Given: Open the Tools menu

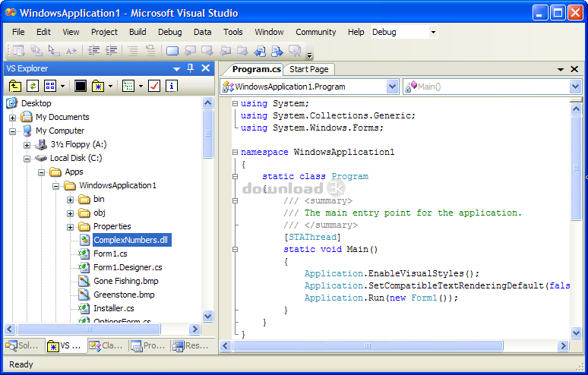Looking at the screenshot, I should tap(233, 32).
